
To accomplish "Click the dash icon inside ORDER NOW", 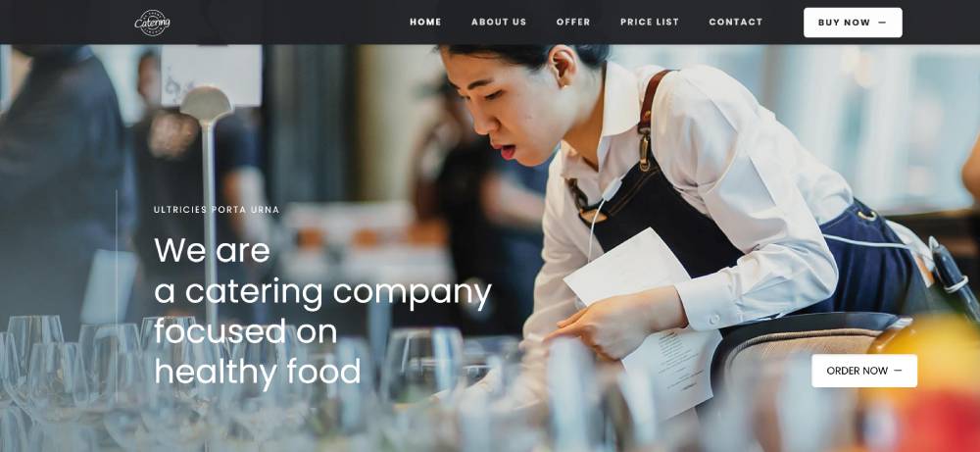I will pyautogui.click(x=898, y=371).
